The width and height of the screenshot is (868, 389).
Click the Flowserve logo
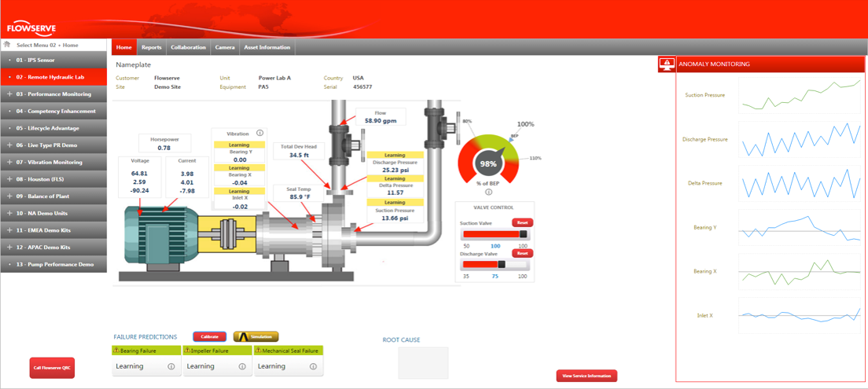click(x=31, y=28)
